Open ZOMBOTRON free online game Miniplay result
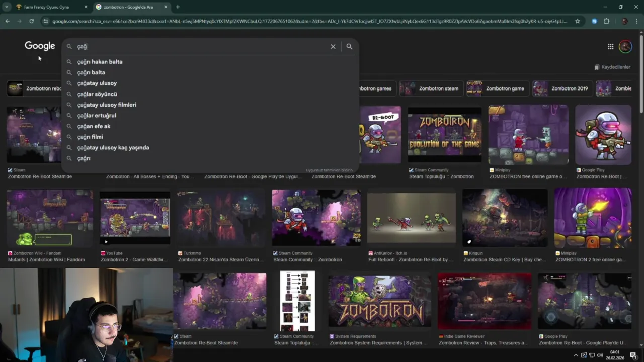This screenshot has height=362, width=644. pos(528,177)
